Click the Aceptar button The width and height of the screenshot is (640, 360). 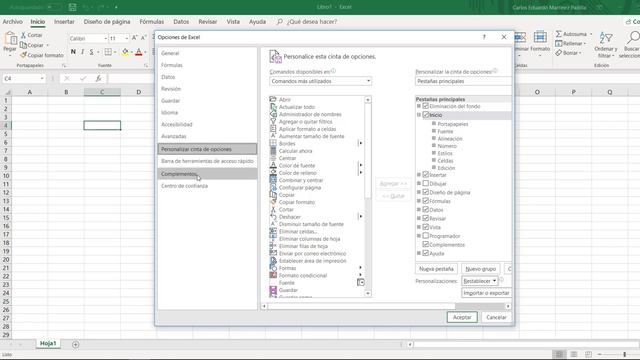[462, 317]
